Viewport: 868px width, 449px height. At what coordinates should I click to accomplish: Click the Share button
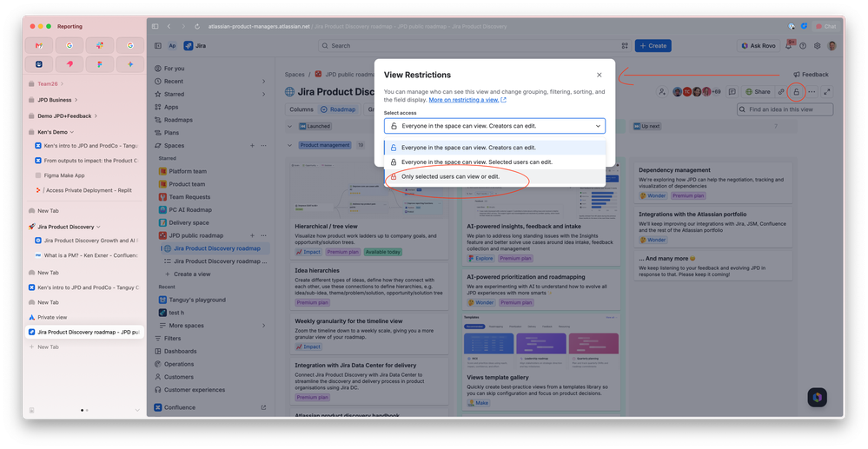(x=758, y=92)
